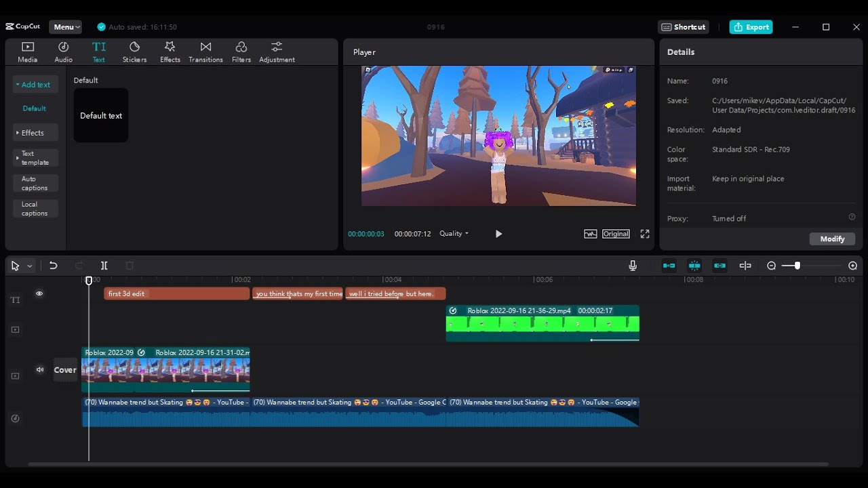Click the main video track icon
The image size is (868, 488).
(x=15, y=375)
